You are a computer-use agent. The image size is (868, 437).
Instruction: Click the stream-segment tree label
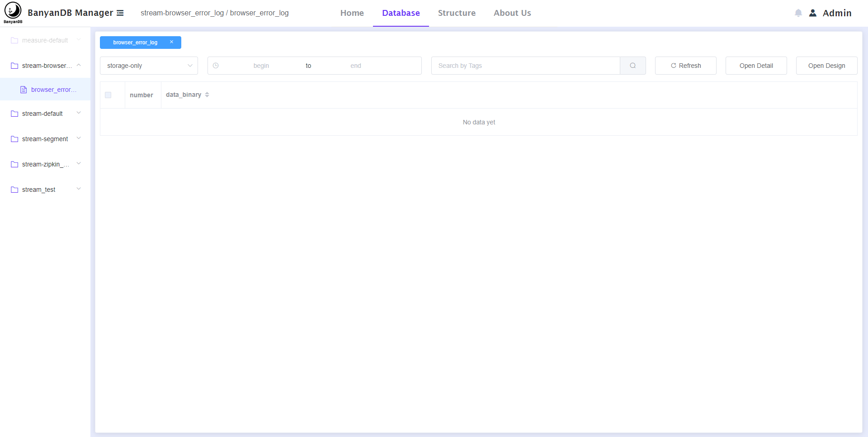click(45, 139)
